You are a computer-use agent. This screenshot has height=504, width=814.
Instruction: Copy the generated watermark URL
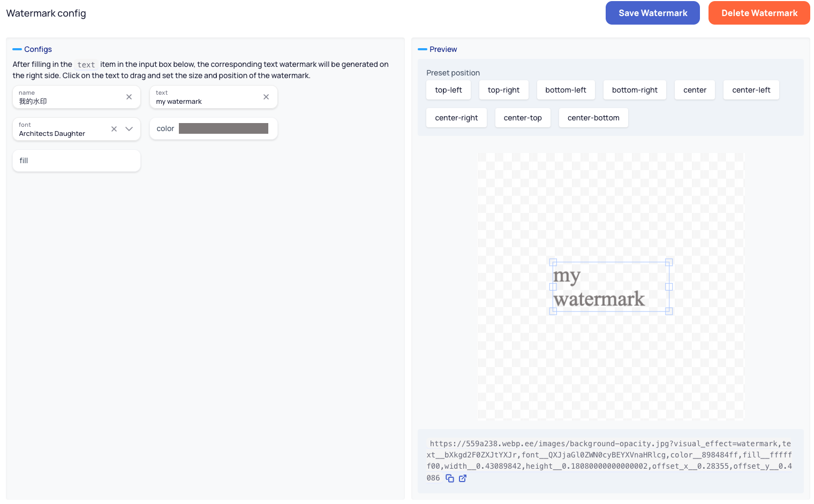pyautogui.click(x=449, y=478)
